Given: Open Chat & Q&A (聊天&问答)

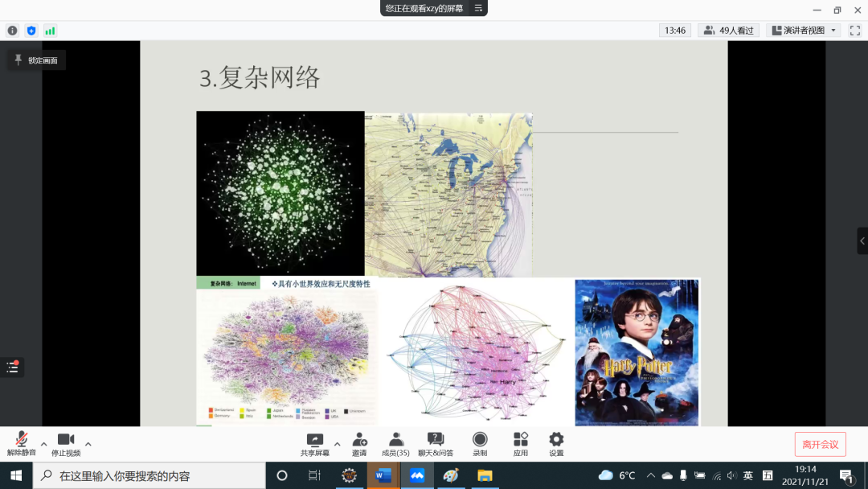Looking at the screenshot, I should click(x=436, y=443).
